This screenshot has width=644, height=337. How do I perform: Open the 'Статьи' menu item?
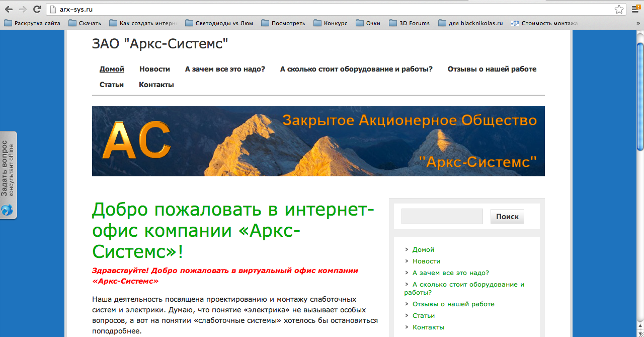[112, 85]
